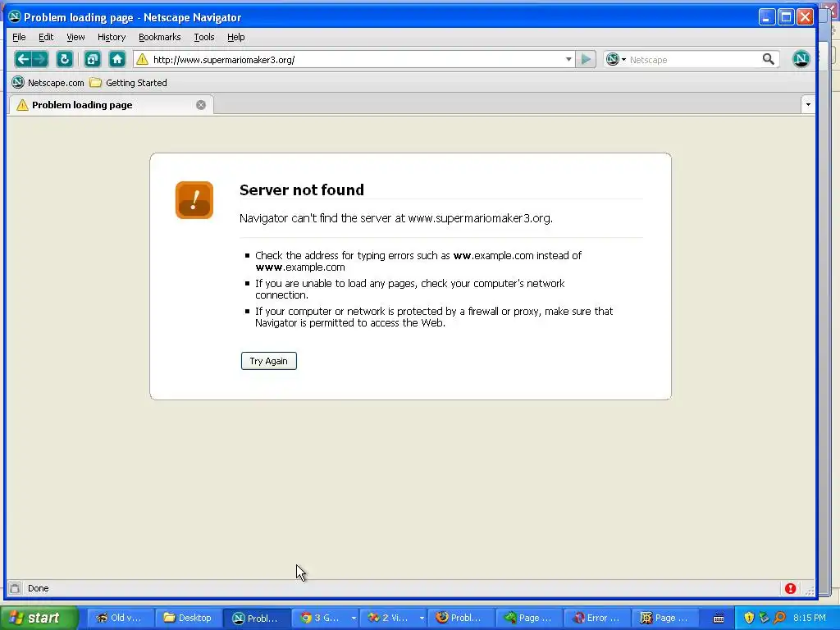Click the yellow security shield tray icon

(x=749, y=618)
